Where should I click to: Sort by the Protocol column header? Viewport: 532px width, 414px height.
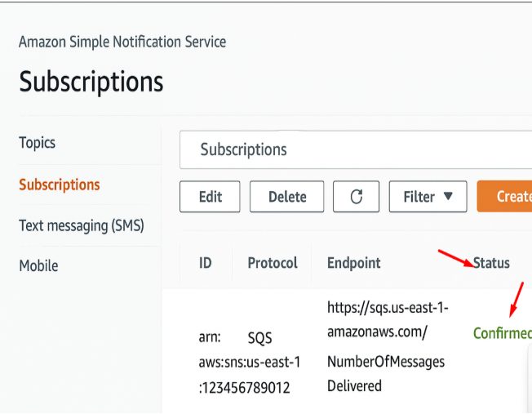273,263
